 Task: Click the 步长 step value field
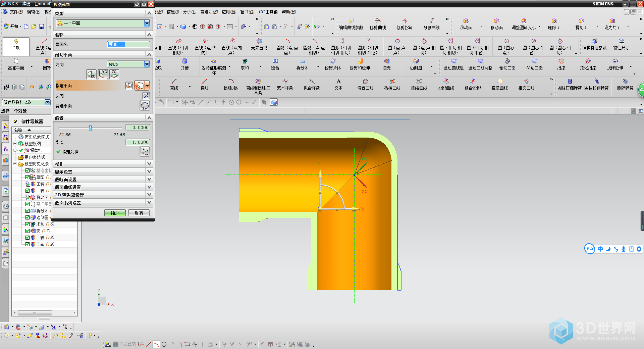[138, 142]
